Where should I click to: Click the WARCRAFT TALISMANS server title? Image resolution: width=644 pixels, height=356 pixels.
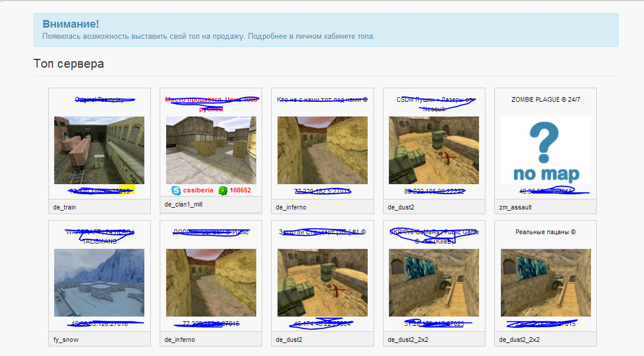[x=100, y=237]
